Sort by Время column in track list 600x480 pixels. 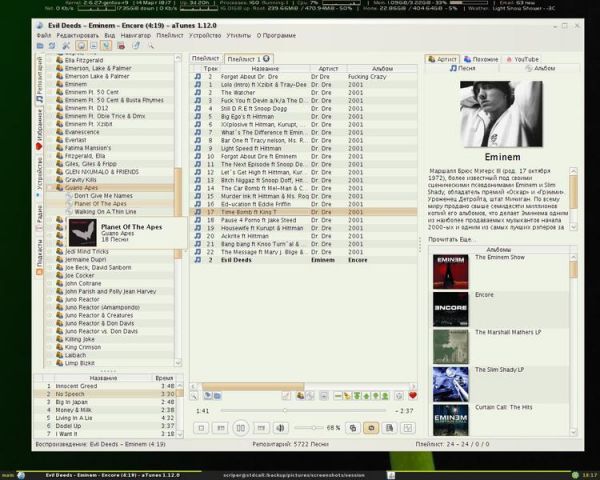pos(164,378)
